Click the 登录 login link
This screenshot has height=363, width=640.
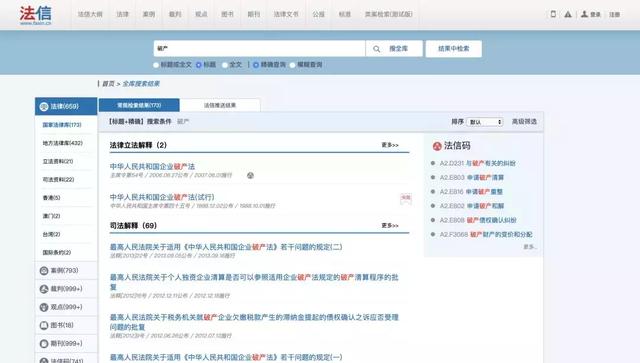596,15
